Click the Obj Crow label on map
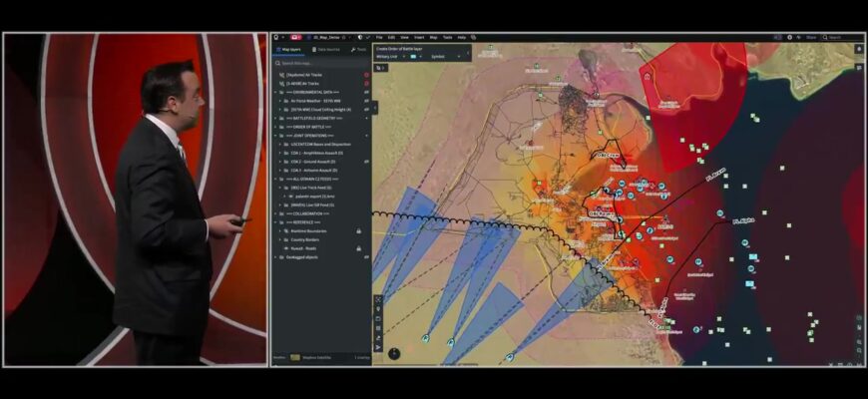Screen dimensions: 868x399 608,156
